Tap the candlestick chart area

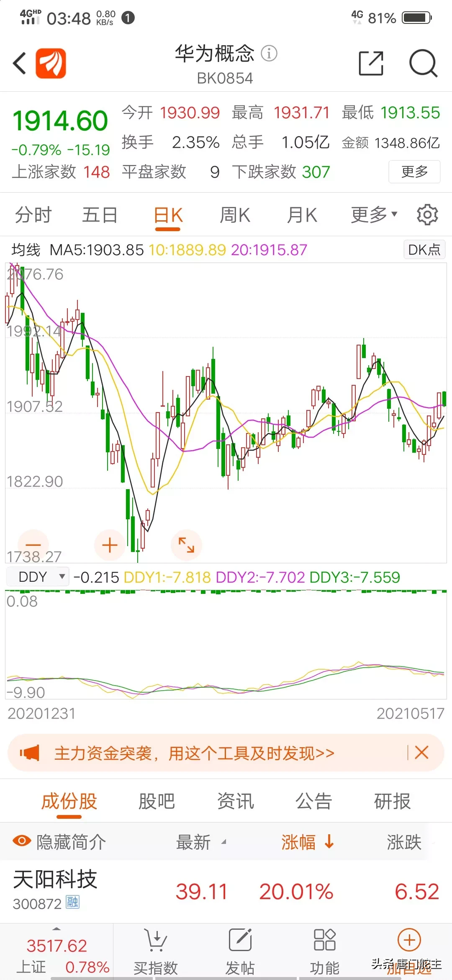click(x=226, y=413)
